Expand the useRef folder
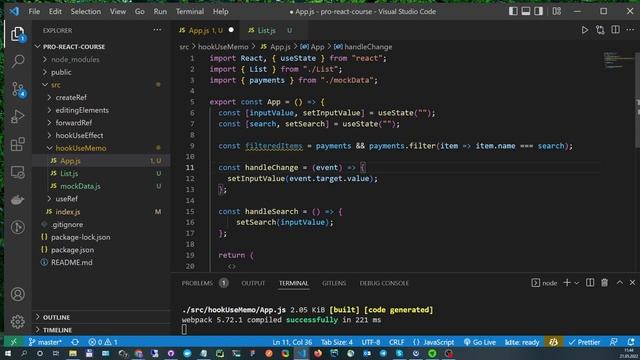Screen dimensions: 640x360 (x=67, y=199)
